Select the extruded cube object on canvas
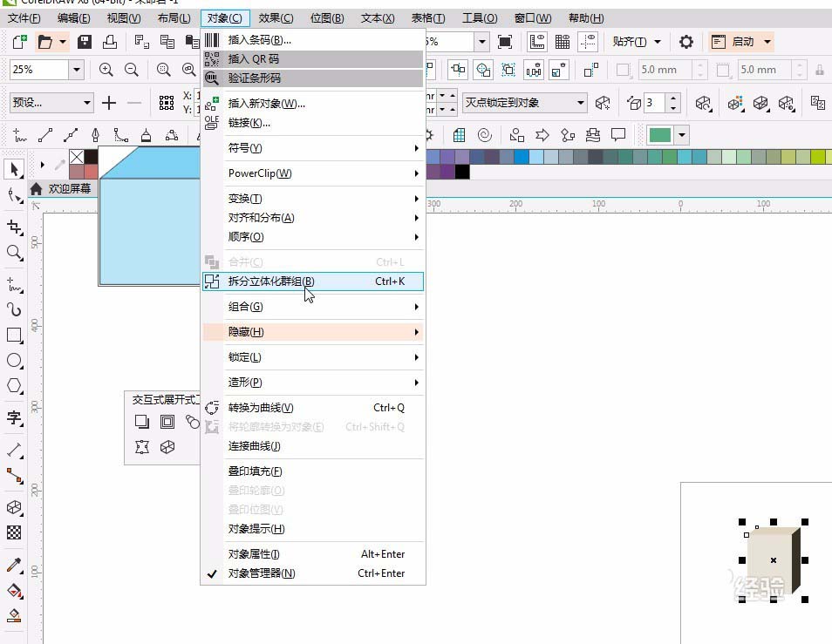The height and width of the screenshot is (644, 832). [x=773, y=560]
